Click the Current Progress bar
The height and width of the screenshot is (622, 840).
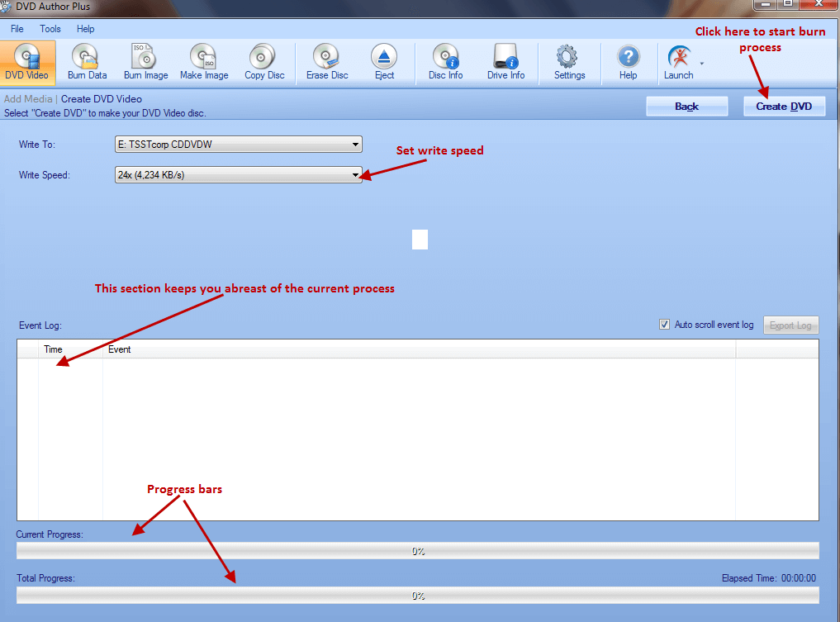click(x=418, y=551)
